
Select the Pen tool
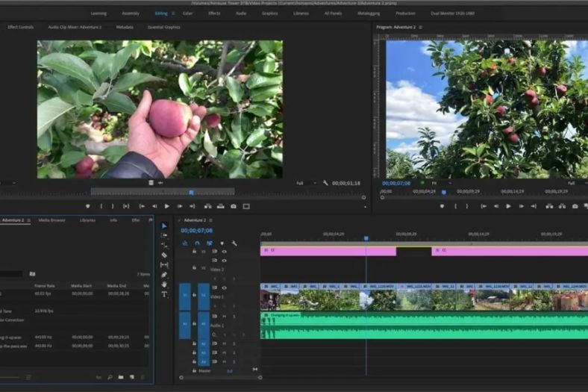tap(164, 275)
